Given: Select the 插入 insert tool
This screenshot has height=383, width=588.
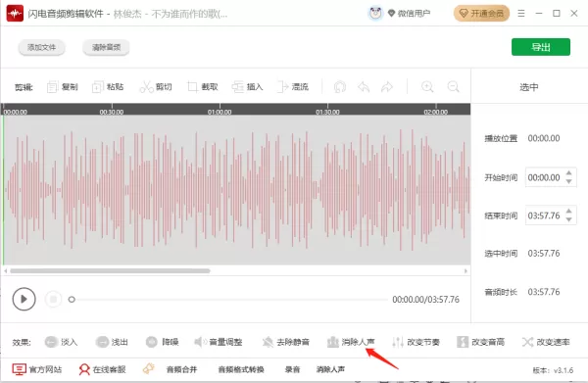Looking at the screenshot, I should [x=247, y=87].
